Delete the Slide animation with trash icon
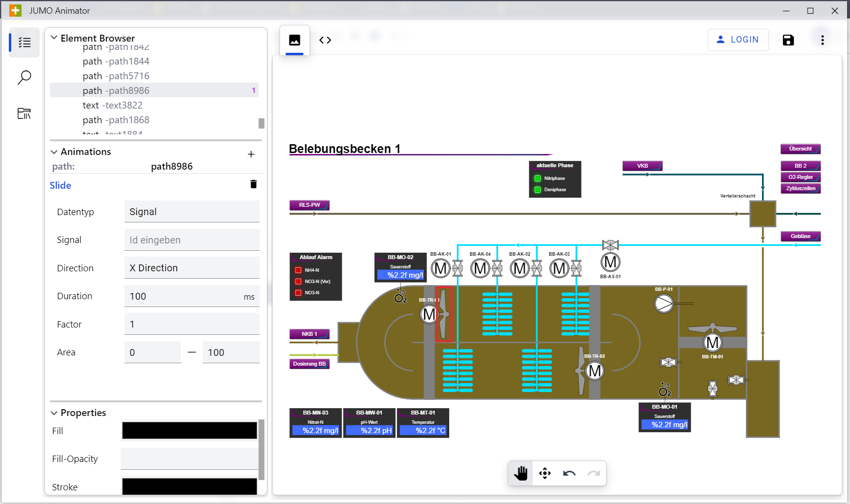The image size is (850, 504). coord(253,184)
